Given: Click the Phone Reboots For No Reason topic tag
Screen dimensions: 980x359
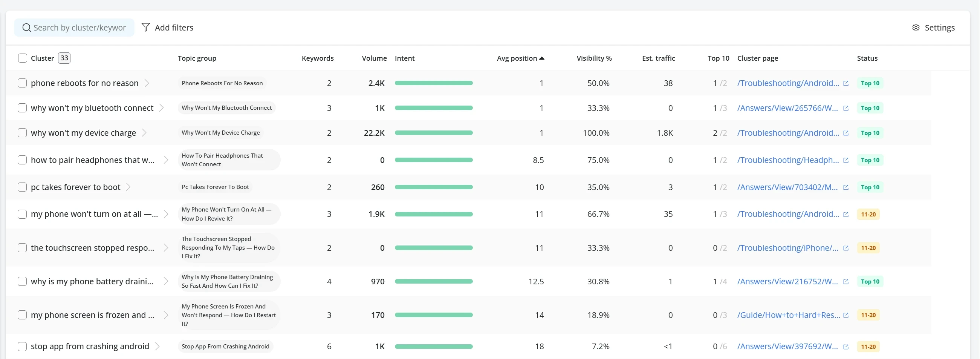Looking at the screenshot, I should pyautogui.click(x=222, y=83).
